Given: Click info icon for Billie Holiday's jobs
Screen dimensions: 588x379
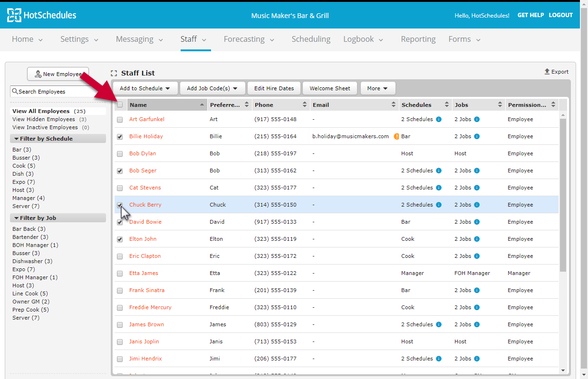Looking at the screenshot, I should [477, 136].
